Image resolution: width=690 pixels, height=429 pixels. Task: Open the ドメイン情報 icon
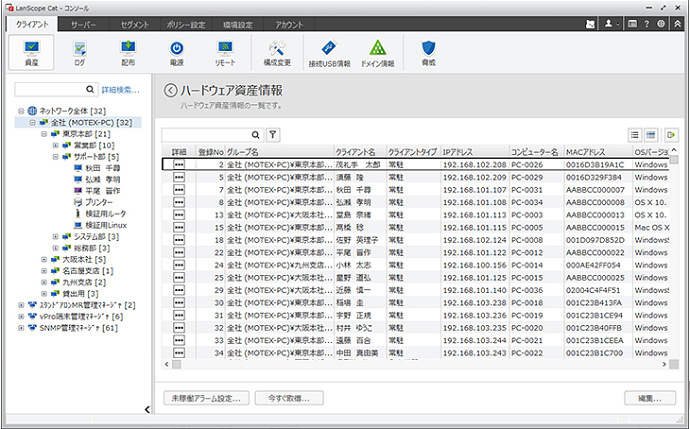coord(378,53)
